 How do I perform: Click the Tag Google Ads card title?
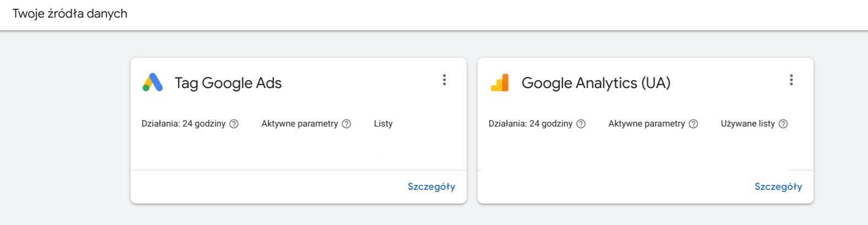pos(228,83)
